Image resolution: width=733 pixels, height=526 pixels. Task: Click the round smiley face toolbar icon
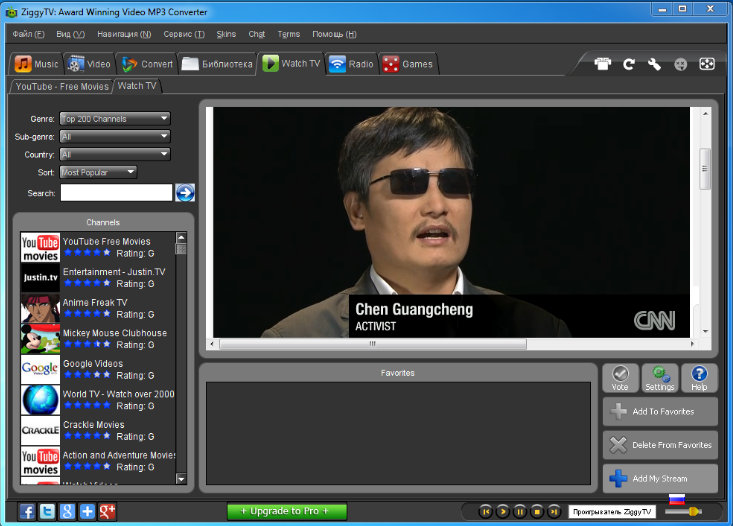(x=681, y=64)
